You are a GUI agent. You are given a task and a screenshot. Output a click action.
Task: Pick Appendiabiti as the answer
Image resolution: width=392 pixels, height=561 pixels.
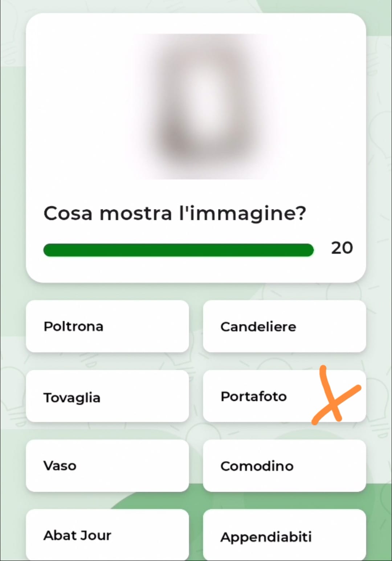pyautogui.click(x=284, y=536)
